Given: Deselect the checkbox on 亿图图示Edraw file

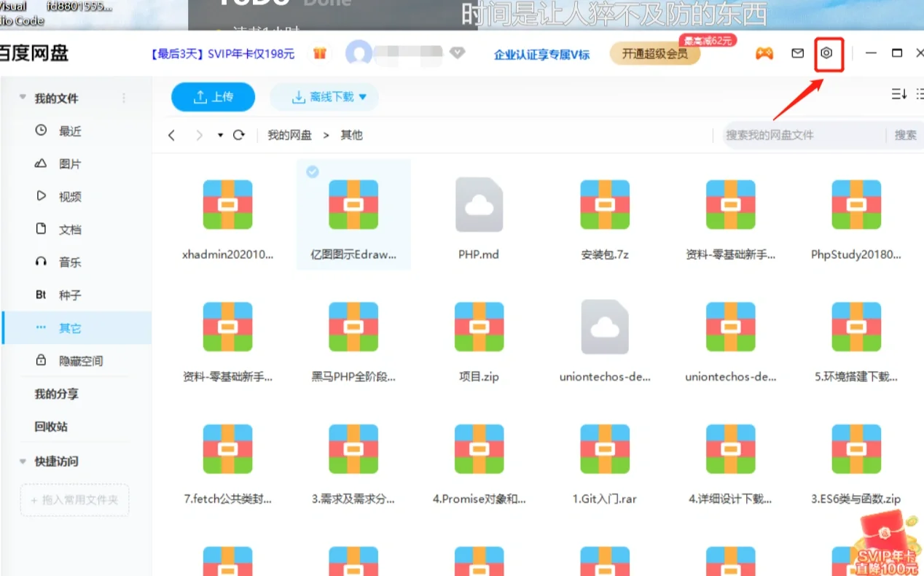Looking at the screenshot, I should 312,172.
